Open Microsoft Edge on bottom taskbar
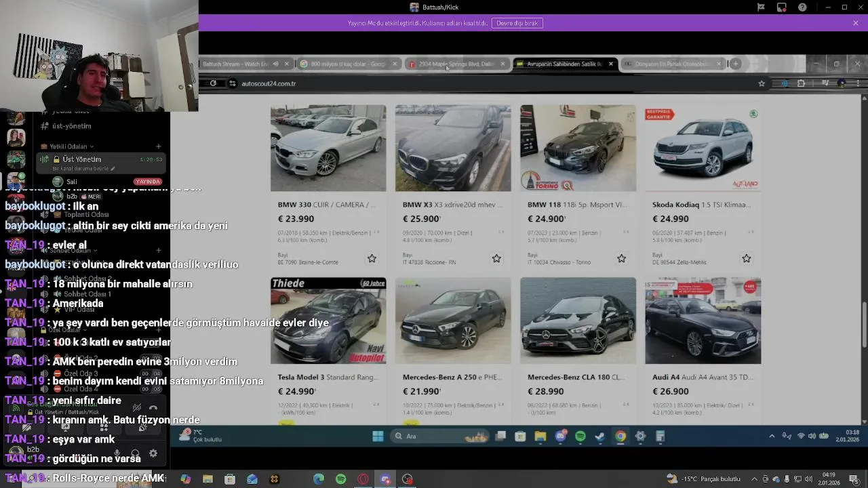The height and width of the screenshot is (488, 868). [x=319, y=479]
